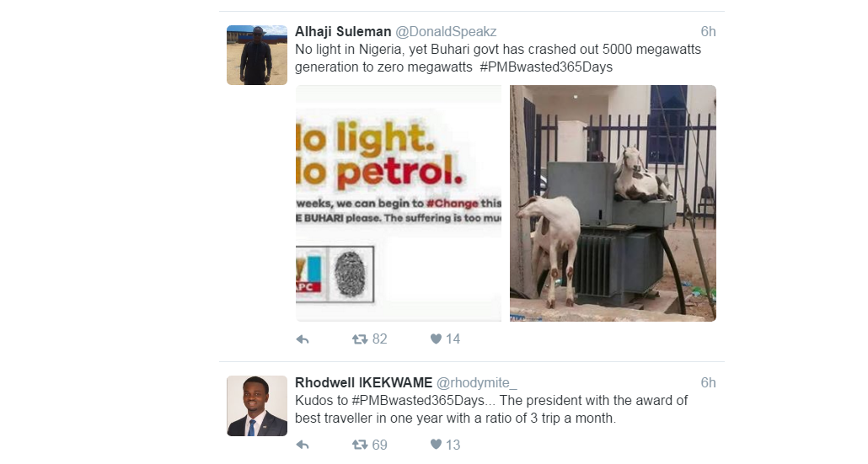The image size is (868, 464).
Task: Open #PMBwasted365Days hashtag in Alhaji's tweet
Action: [x=546, y=67]
